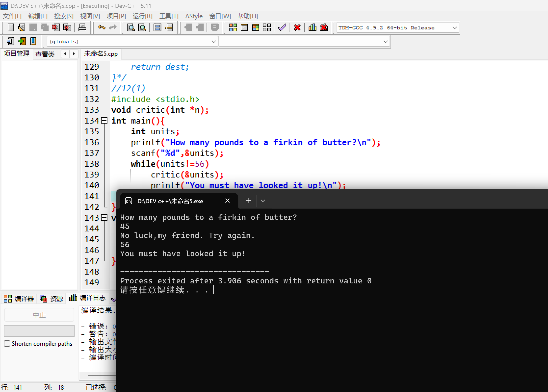Click the Undo arrow icon
This screenshot has width=548, height=392.
pos(101,27)
